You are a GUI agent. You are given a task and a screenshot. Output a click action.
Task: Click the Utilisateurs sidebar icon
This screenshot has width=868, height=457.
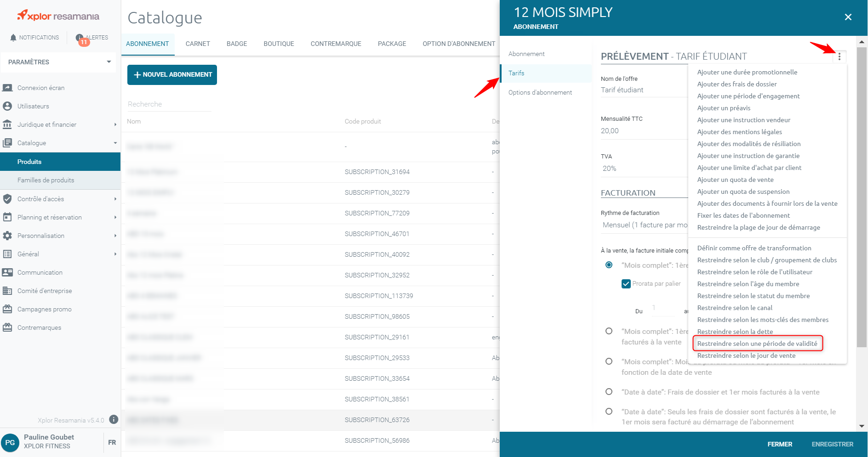(7, 106)
